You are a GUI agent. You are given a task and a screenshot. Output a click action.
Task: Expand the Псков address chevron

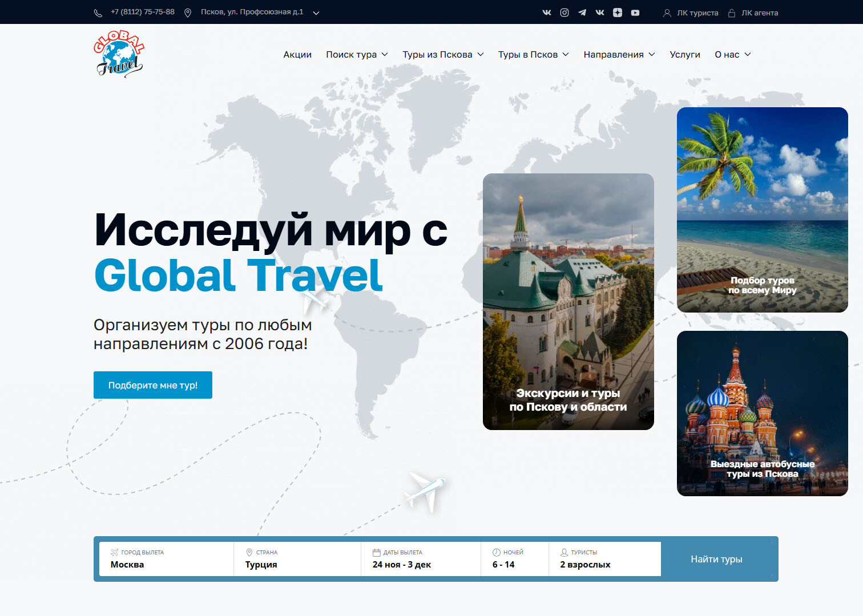point(316,13)
